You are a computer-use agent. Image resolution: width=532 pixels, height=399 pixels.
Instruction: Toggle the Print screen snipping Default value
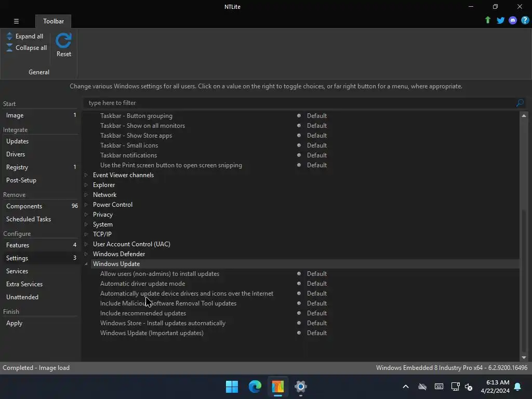coord(316,165)
